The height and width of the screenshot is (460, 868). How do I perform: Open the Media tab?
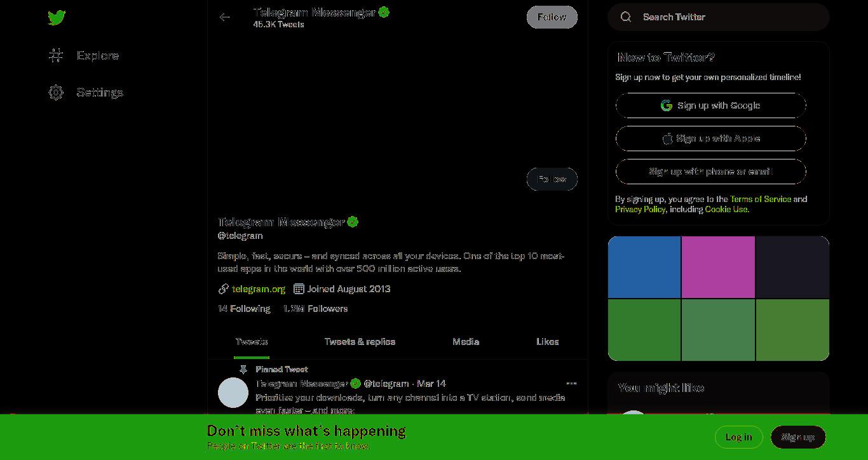tap(466, 342)
